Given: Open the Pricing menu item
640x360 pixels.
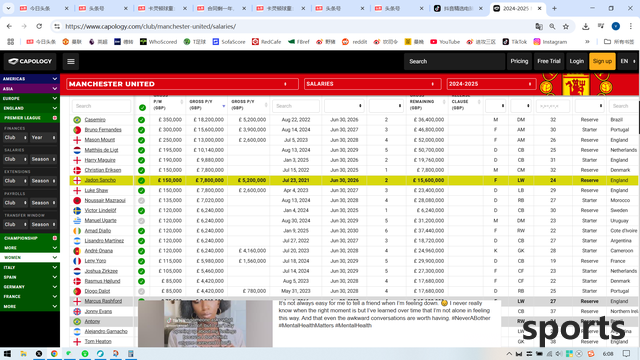Looking at the screenshot, I should click(x=519, y=61).
